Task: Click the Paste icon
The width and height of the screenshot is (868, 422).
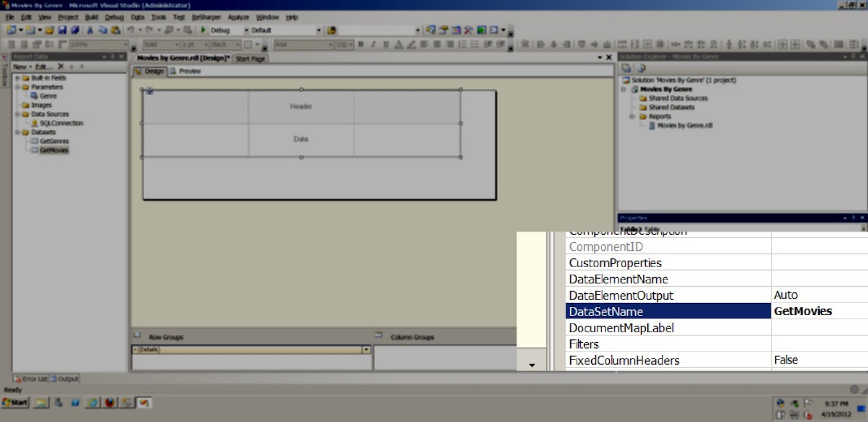Action: [x=115, y=30]
